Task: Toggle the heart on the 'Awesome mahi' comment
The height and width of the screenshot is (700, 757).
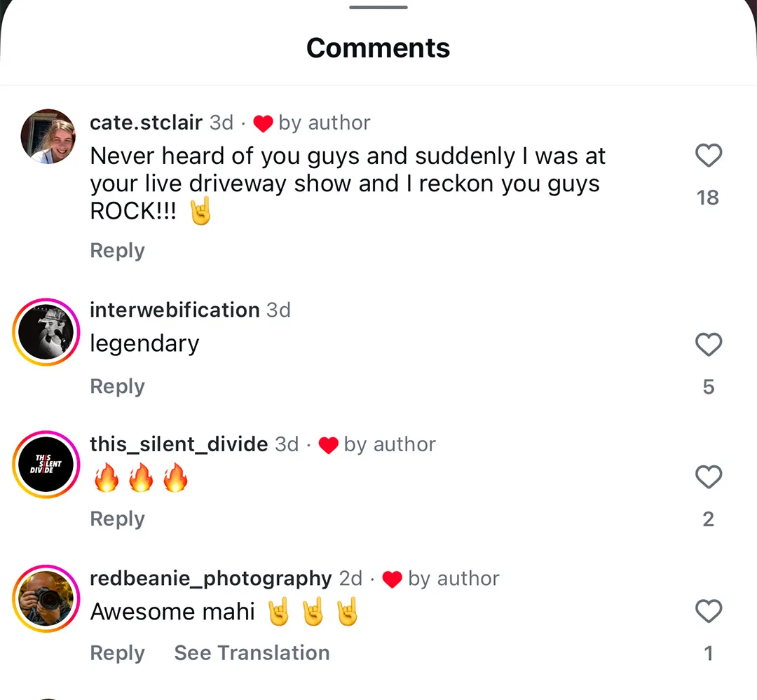Action: (708, 611)
